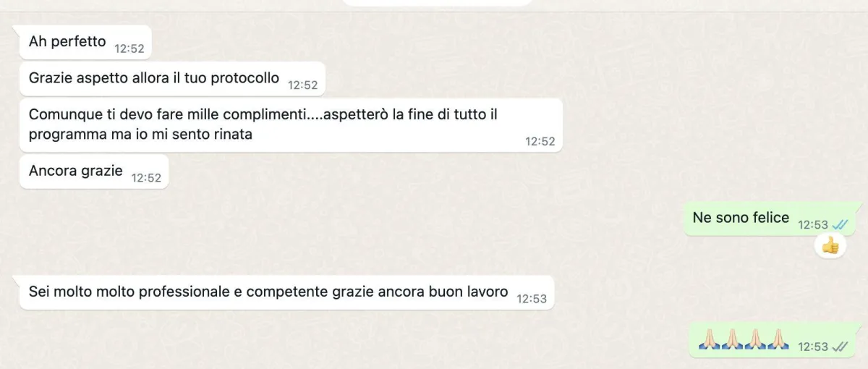Click the blue read receipt ticks beside Ne sono felice
This screenshot has height=369, width=868.
pyautogui.click(x=840, y=225)
